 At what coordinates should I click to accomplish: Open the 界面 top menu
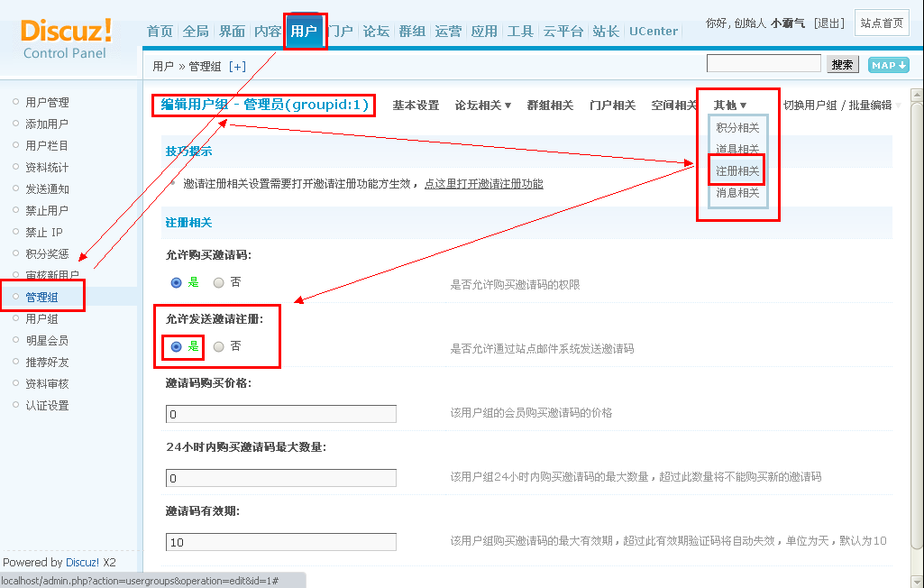233,32
